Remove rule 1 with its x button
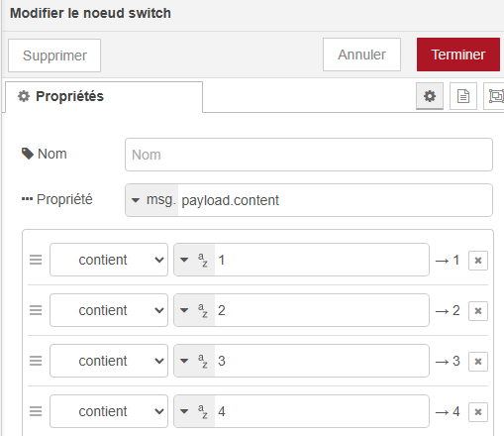This screenshot has width=504, height=436. coord(478,261)
